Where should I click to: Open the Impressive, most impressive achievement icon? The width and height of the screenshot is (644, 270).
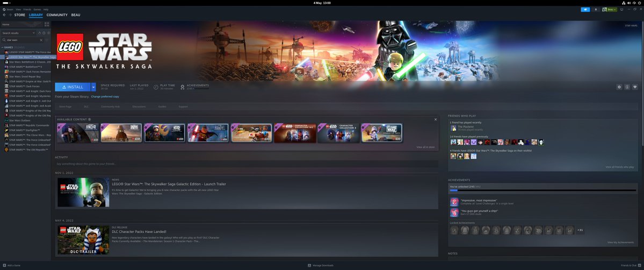[454, 202]
